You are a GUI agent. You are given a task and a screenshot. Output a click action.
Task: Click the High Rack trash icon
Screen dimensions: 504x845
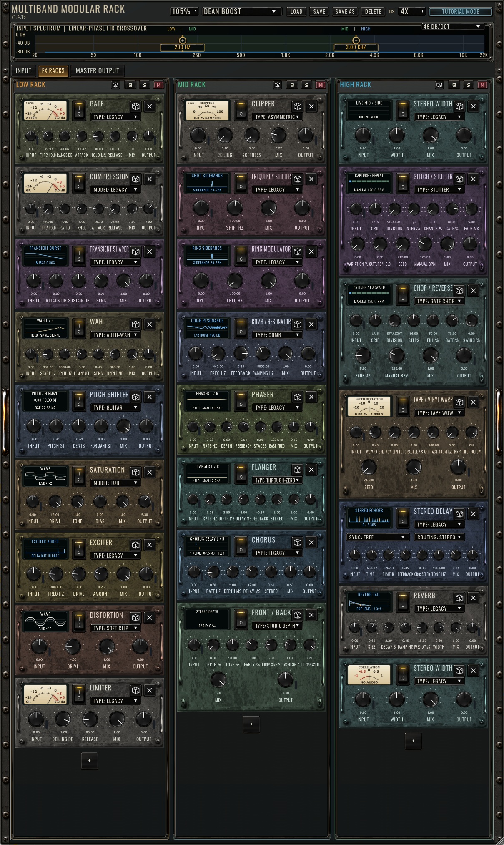point(454,85)
